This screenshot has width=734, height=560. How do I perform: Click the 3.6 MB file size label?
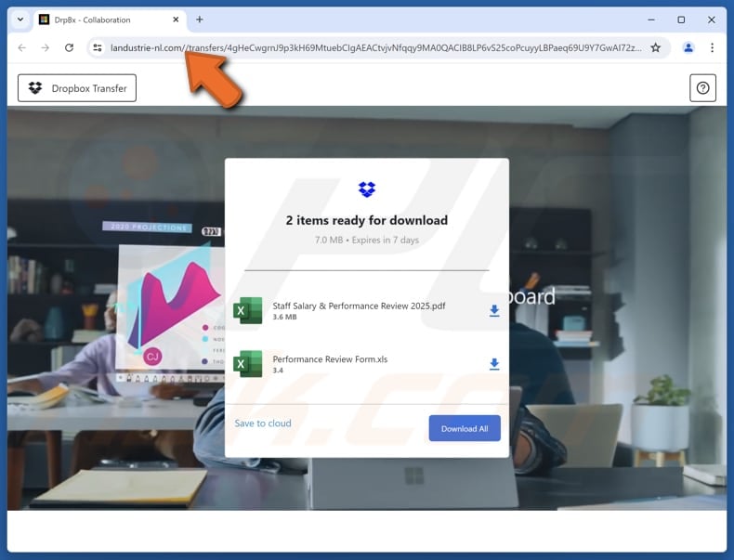tap(284, 318)
